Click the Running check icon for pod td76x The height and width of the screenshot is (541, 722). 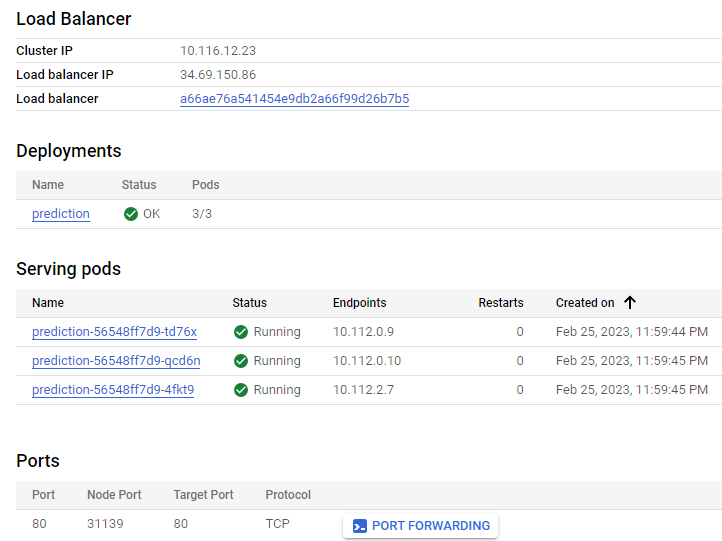click(241, 332)
